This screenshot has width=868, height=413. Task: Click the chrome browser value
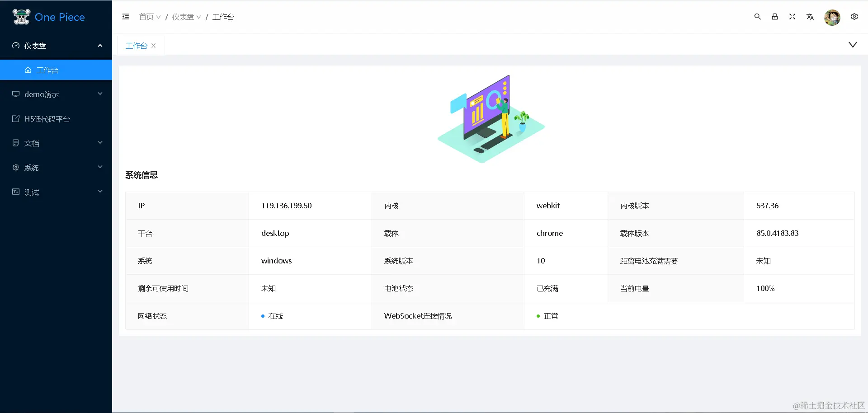pos(550,233)
